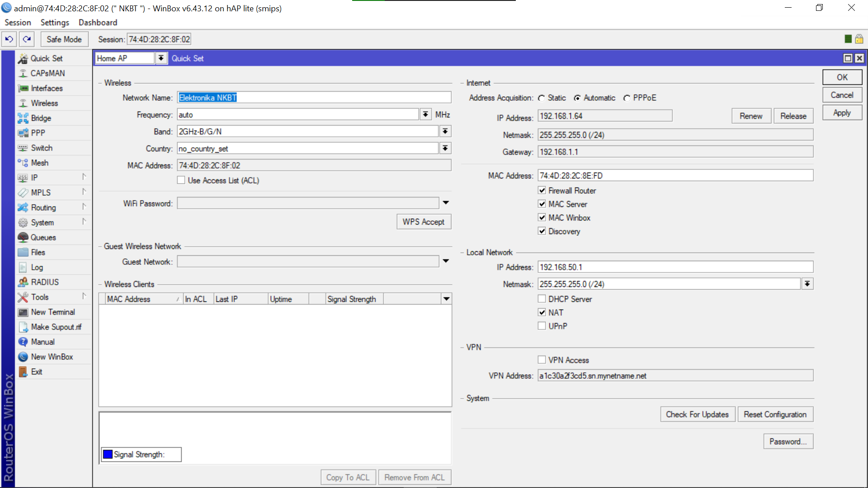Click the blue Signal Strength color swatch

(108, 454)
